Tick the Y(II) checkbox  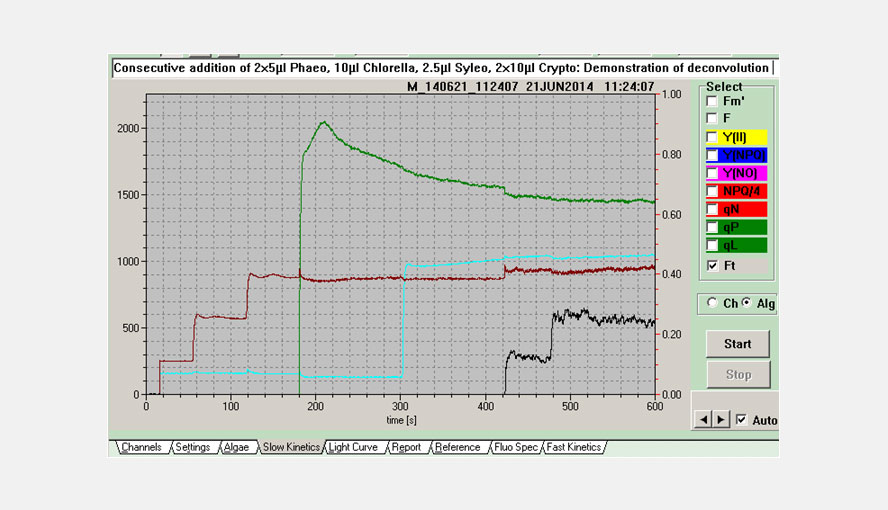(712, 137)
